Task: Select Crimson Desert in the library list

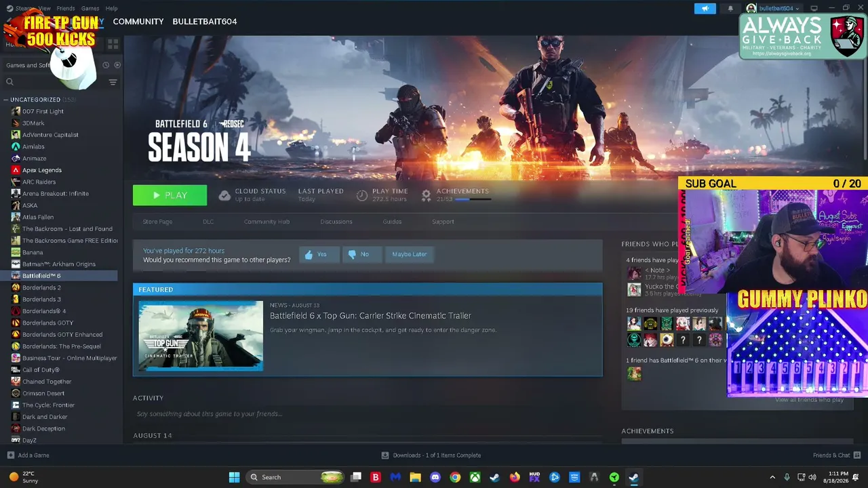Action: tap(43, 393)
